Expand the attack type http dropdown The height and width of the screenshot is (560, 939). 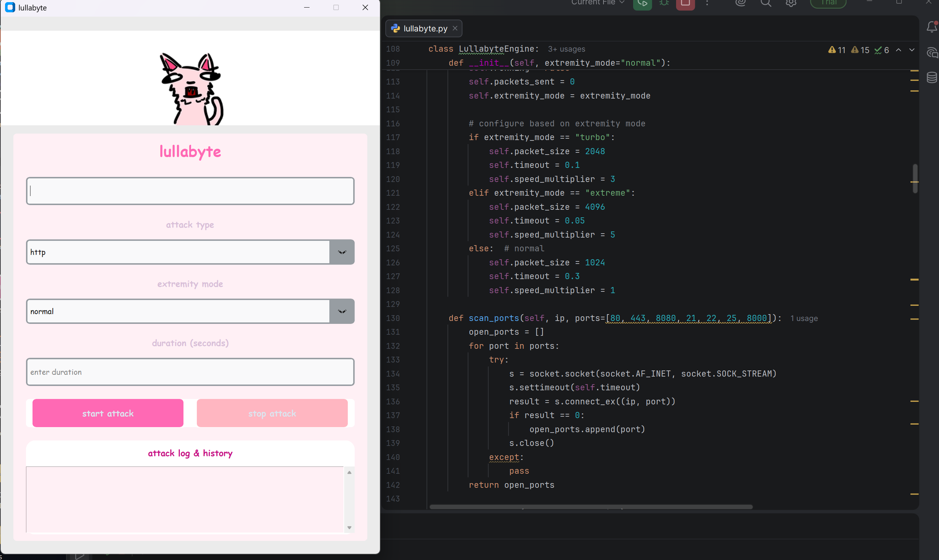pyautogui.click(x=342, y=252)
